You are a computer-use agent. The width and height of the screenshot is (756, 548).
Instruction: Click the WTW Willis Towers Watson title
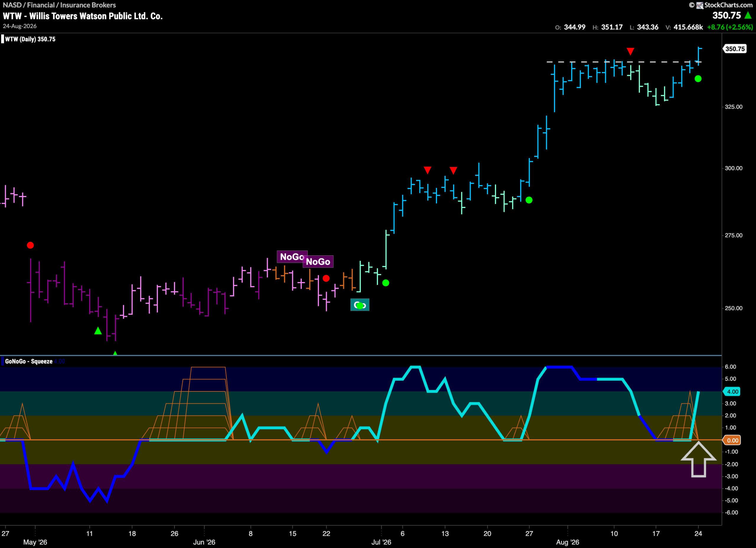click(83, 16)
